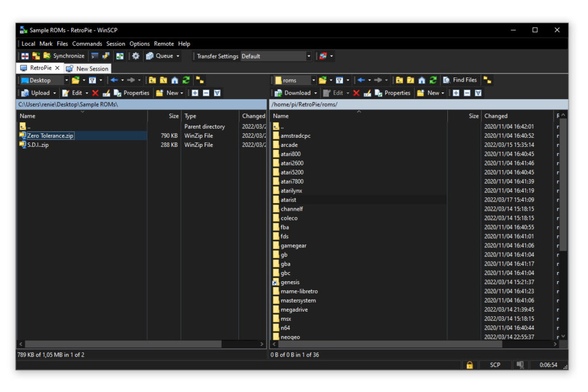Open the Preferences gear icon

(x=136, y=56)
